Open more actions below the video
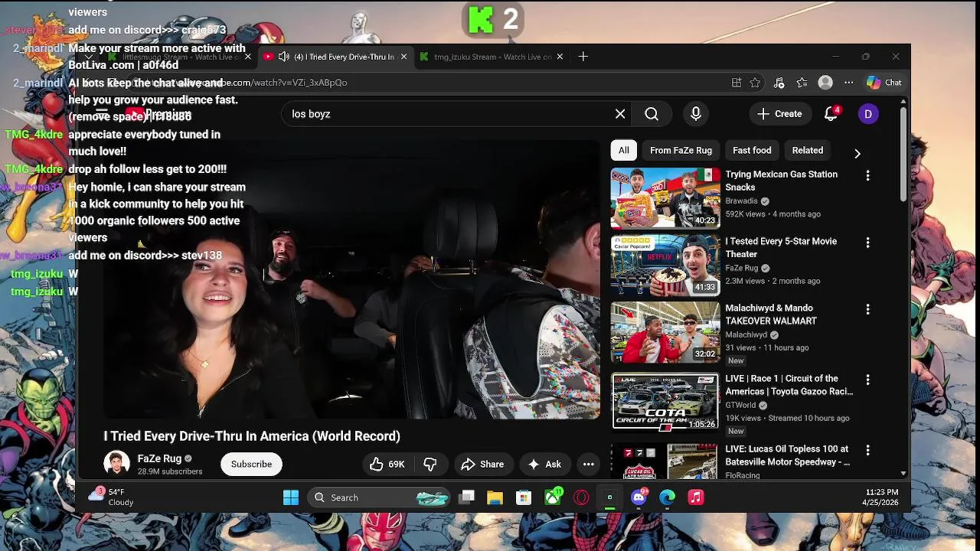Image resolution: width=980 pixels, height=551 pixels. 588,464
